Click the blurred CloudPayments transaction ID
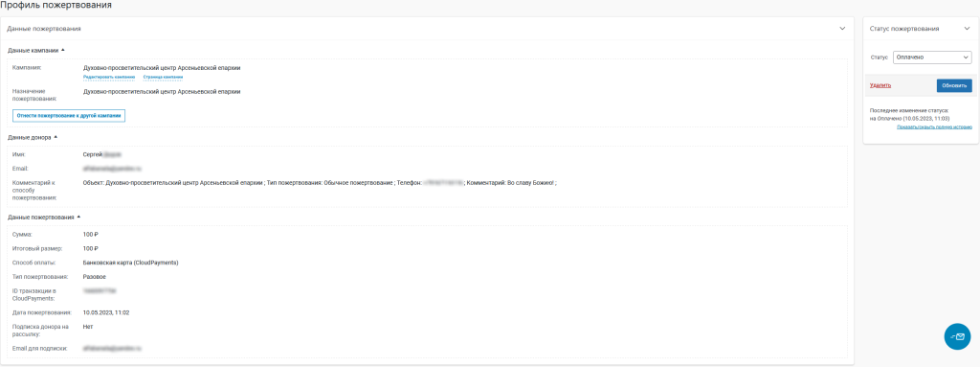The height and width of the screenshot is (367, 980). pos(100,291)
